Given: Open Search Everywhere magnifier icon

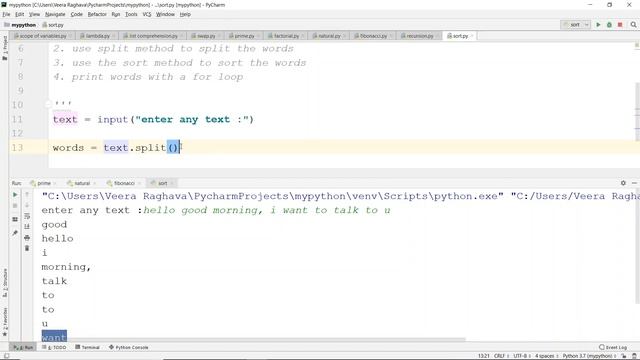Looking at the screenshot, I should [633, 25].
